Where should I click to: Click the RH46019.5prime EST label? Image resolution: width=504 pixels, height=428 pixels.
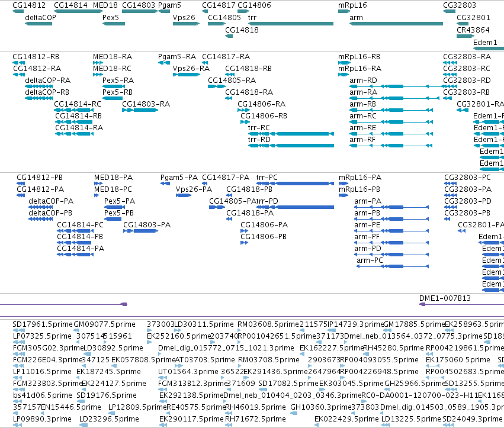(x=255, y=407)
